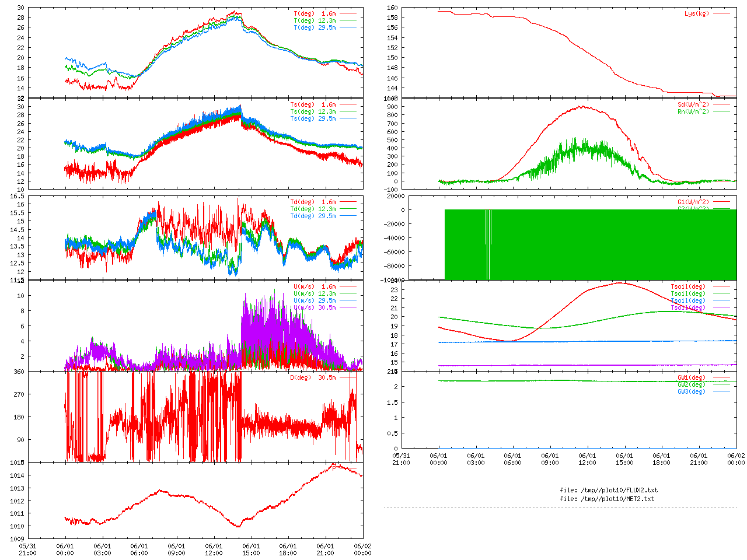Click the D(deg) 30.5m direction legend label
Screen dimensions: 747x560
click(x=313, y=378)
